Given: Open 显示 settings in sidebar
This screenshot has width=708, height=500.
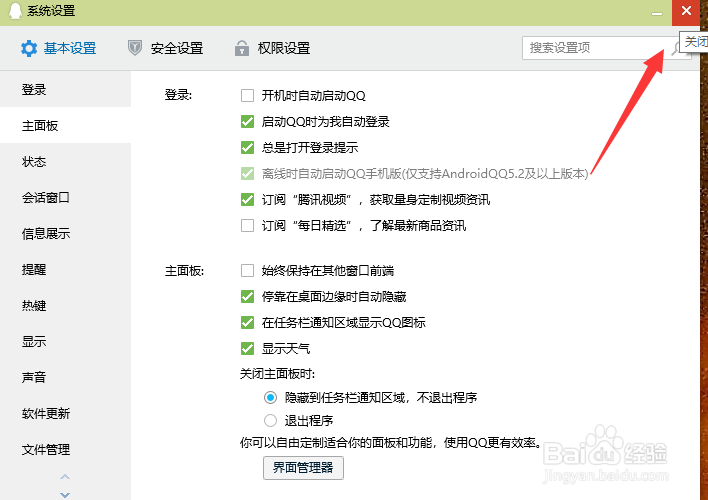Looking at the screenshot, I should (65, 341).
